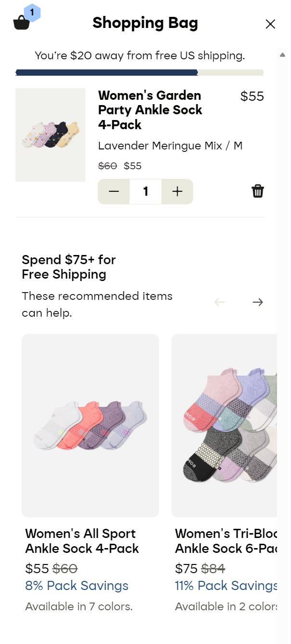The width and height of the screenshot is (291, 644).
Task: Click the Tri-Block sock pack image
Action: [231, 424]
